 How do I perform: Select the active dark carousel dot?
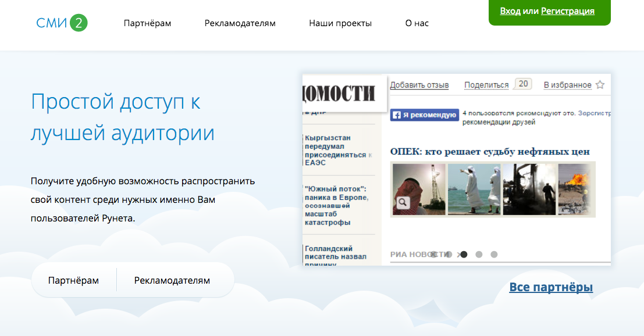[464, 255]
